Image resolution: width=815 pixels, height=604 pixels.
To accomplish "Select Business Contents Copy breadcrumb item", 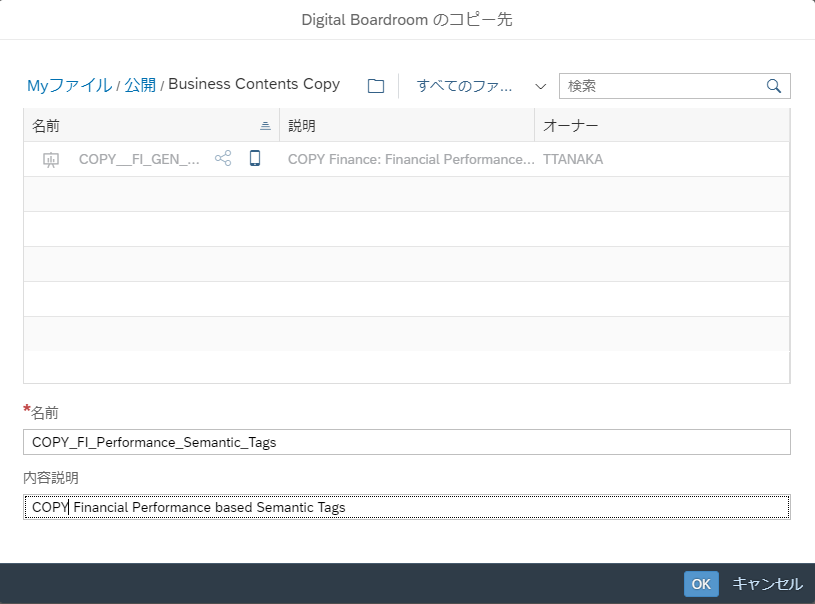I will pyautogui.click(x=254, y=84).
